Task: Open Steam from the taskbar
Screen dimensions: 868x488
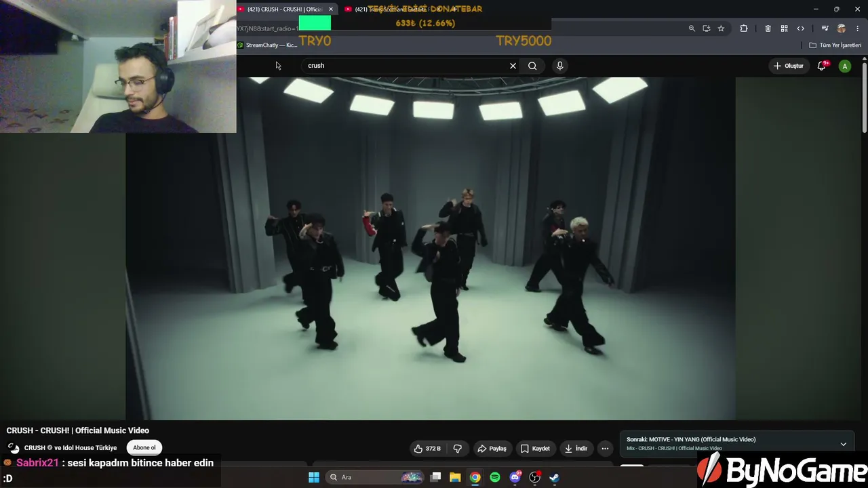Action: pos(554,477)
